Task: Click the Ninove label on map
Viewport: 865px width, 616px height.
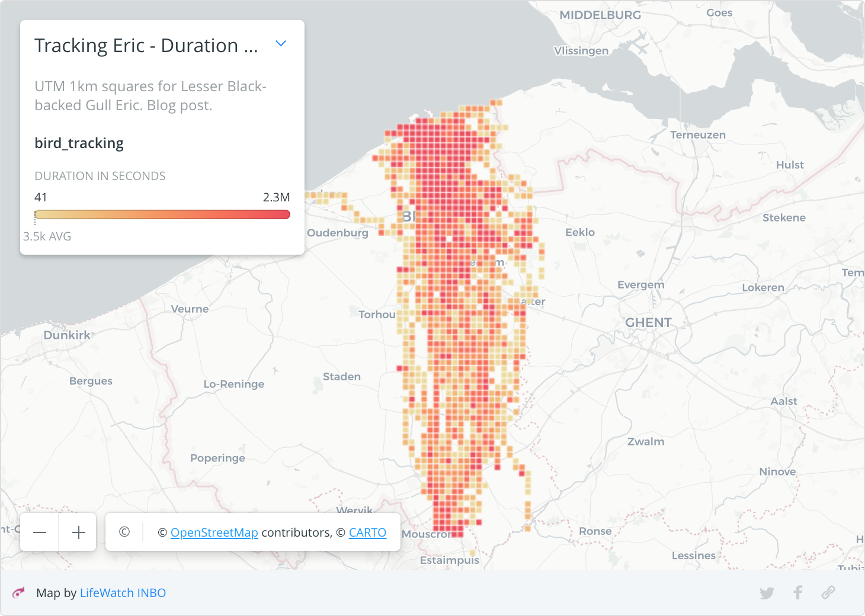Action: (778, 471)
